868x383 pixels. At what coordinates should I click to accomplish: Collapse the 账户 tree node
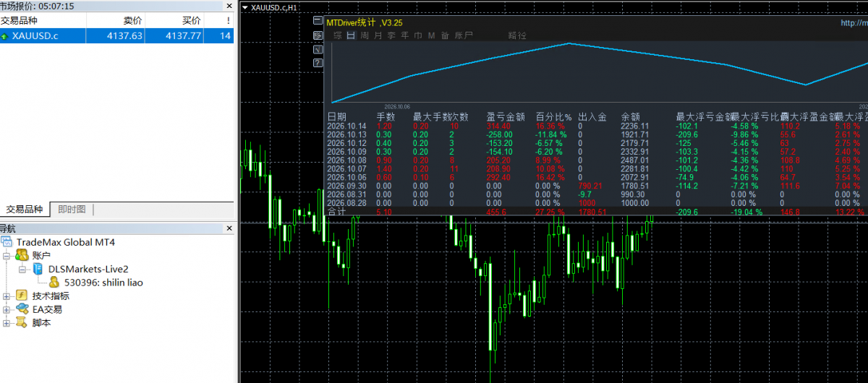click(x=7, y=255)
